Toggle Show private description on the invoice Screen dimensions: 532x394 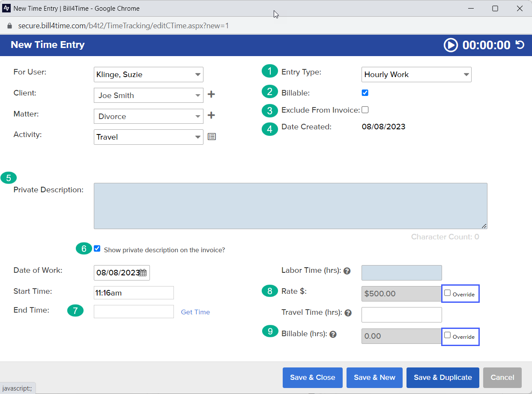[x=97, y=248]
